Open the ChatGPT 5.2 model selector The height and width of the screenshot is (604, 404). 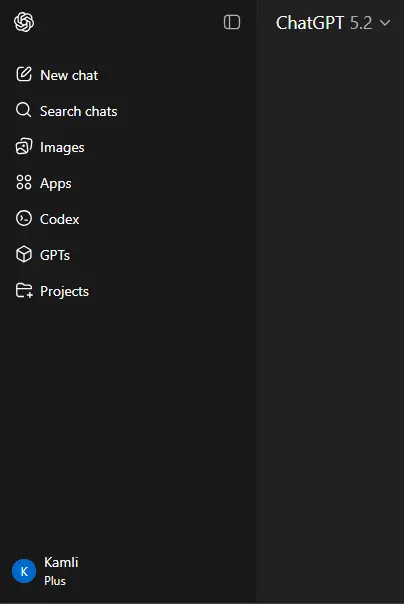[333, 23]
